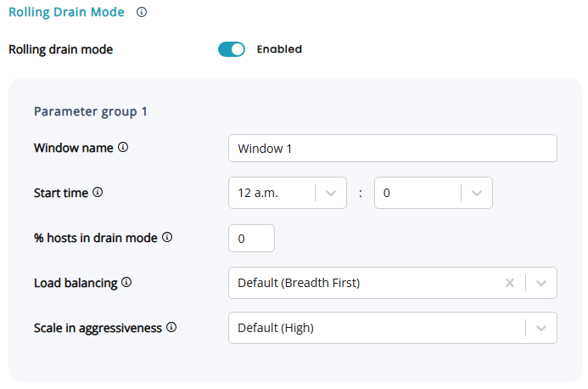Open the Start time minutes dropdown arrow
This screenshot has height=389, width=588.
477,193
